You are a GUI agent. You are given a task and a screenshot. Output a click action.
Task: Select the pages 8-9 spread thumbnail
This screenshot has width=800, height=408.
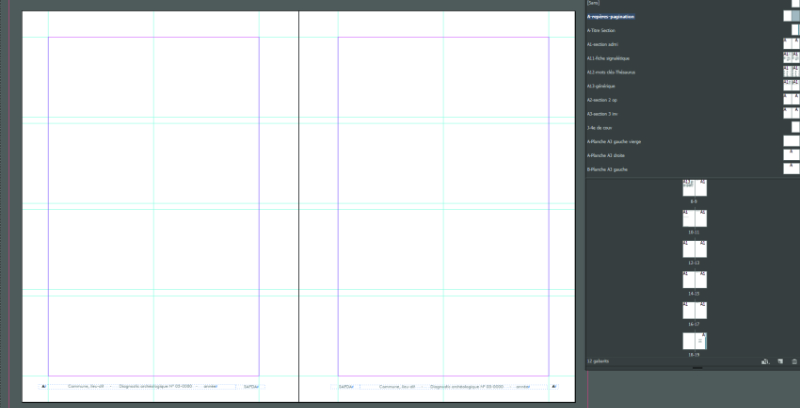695,188
